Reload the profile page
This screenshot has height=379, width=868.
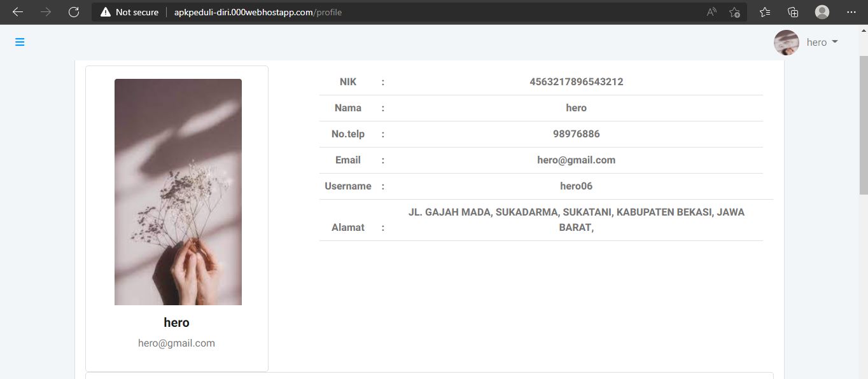click(x=74, y=12)
